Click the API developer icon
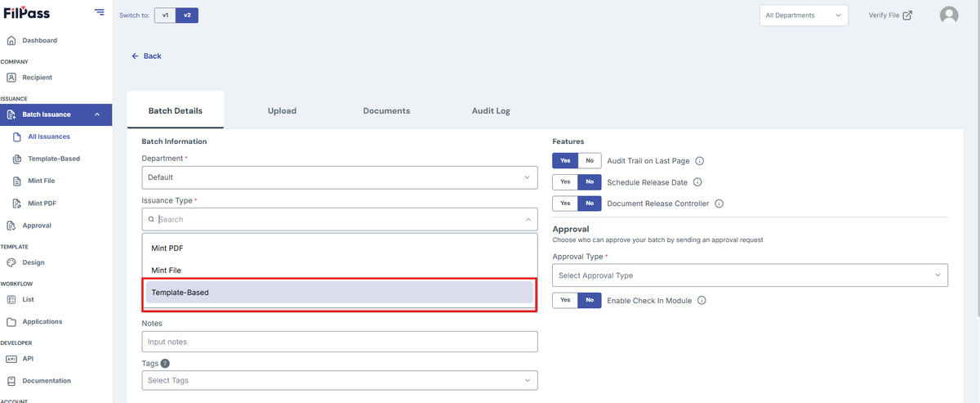The width and height of the screenshot is (980, 403). click(11, 359)
